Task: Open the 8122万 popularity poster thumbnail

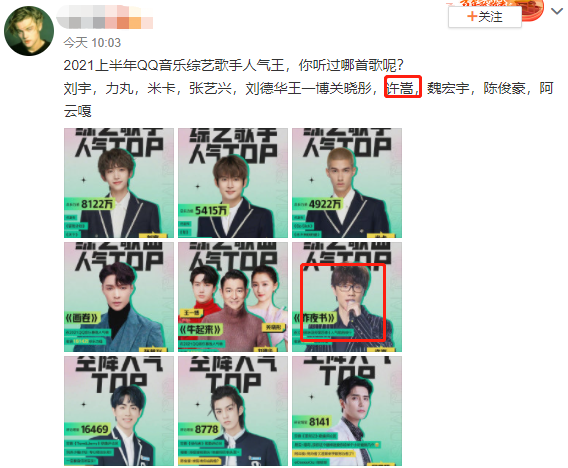Action: point(119,183)
